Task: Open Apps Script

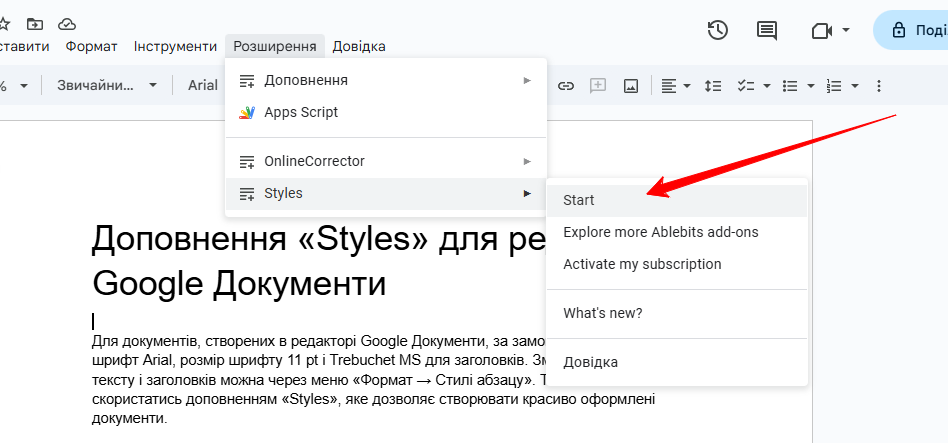Action: 386,112
